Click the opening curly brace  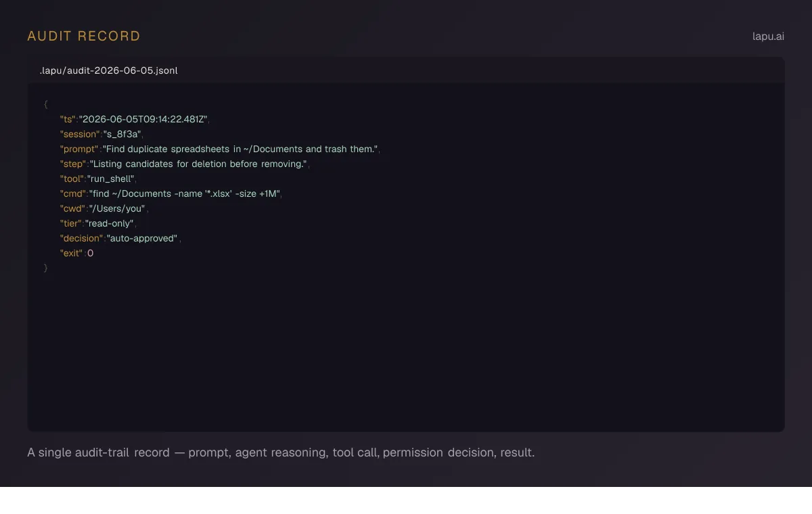(45, 104)
